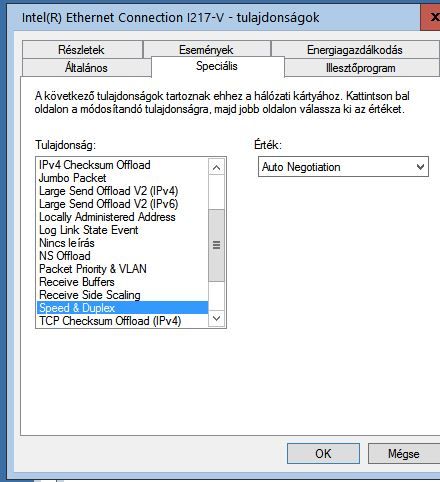Close the properties dialog window
Viewport: 440px width, 482px height.
(431, 17)
